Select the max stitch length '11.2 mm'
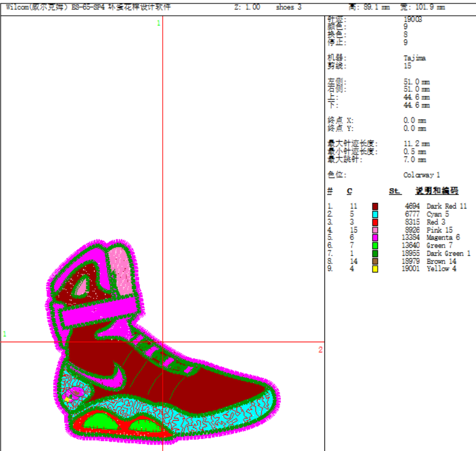This screenshot has width=476, height=451. tap(417, 144)
